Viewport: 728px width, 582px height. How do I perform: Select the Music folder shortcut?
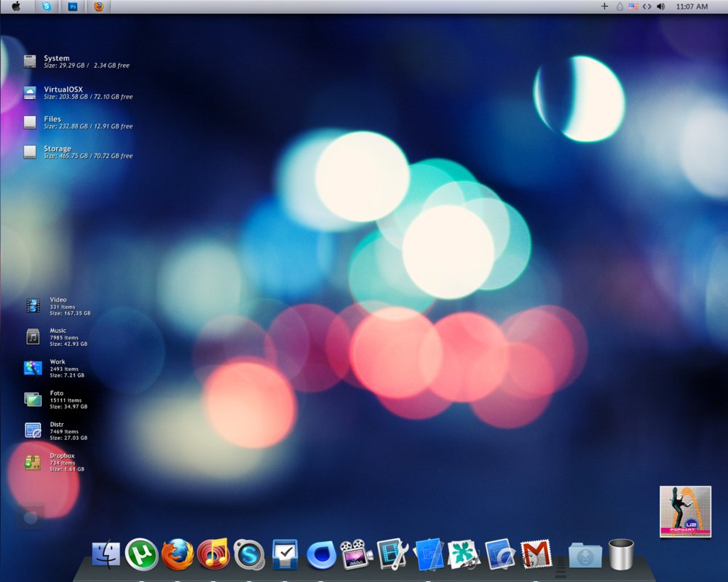tap(56, 337)
